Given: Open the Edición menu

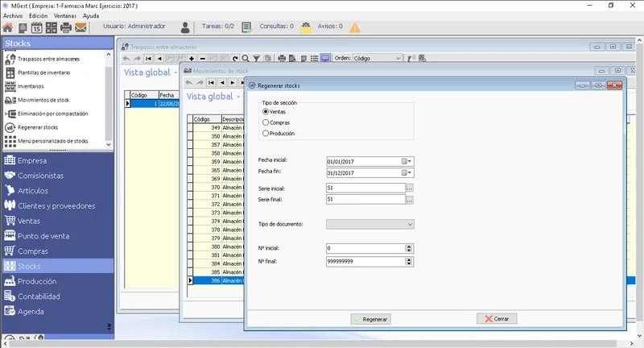Looking at the screenshot, I should pyautogui.click(x=38, y=16).
